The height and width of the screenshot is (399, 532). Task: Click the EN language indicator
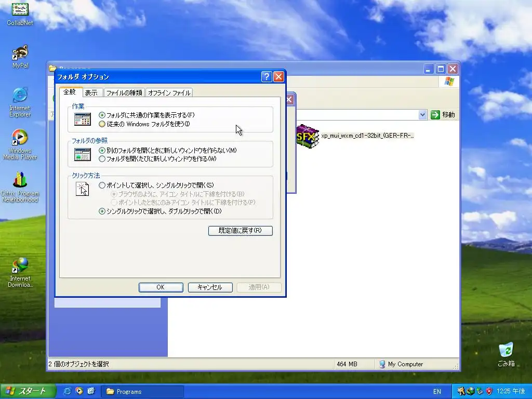tap(437, 392)
